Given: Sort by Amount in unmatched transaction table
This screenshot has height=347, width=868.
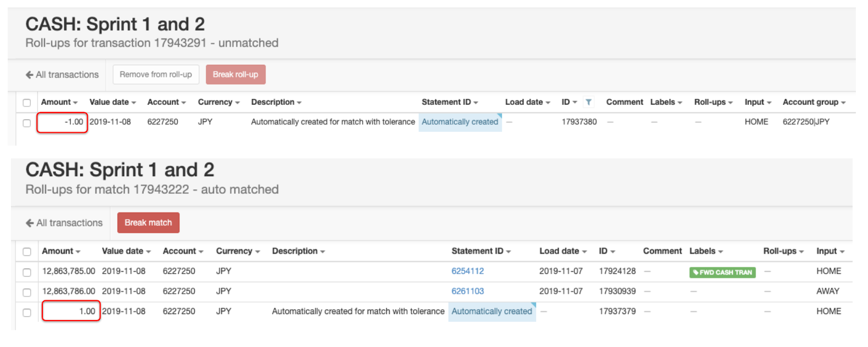Looking at the screenshot, I should click(x=59, y=102).
